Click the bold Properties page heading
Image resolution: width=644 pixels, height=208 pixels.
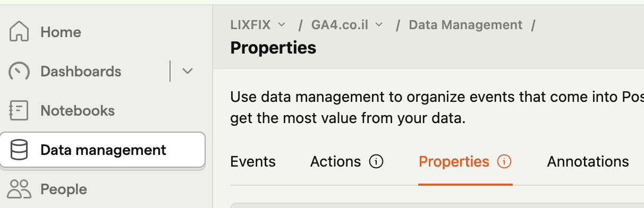273,48
